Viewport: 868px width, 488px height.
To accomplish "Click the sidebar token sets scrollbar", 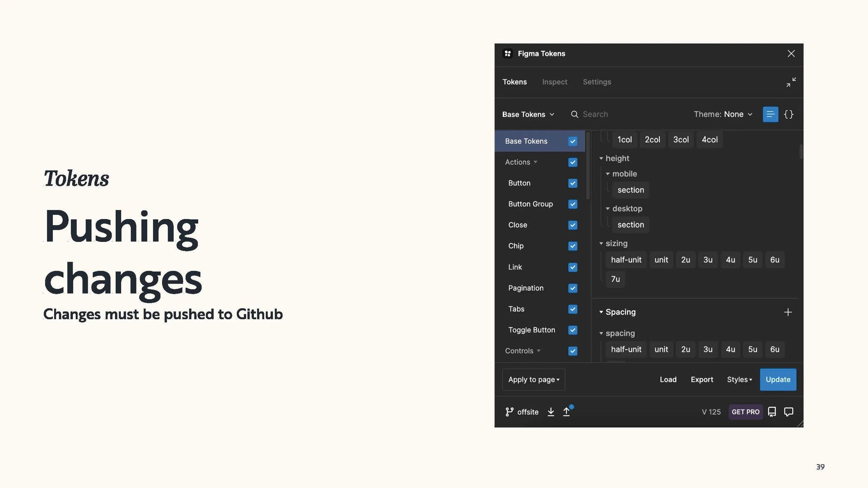I will [x=587, y=166].
